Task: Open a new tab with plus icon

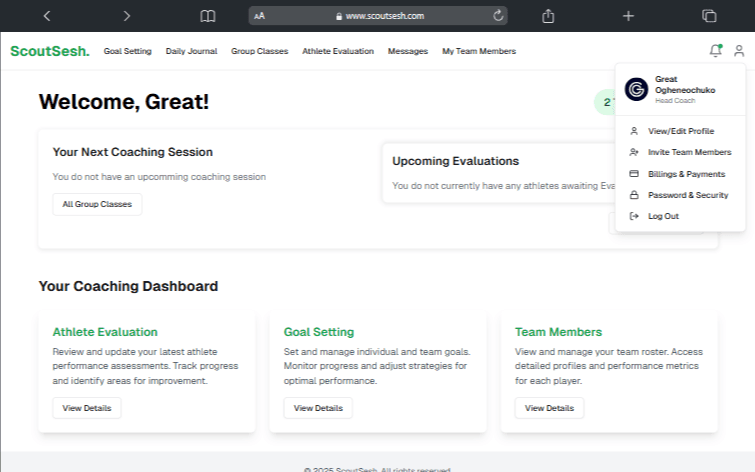Action: (628, 16)
